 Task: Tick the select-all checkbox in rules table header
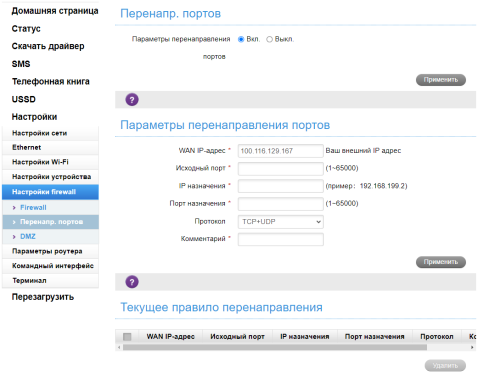[127, 337]
